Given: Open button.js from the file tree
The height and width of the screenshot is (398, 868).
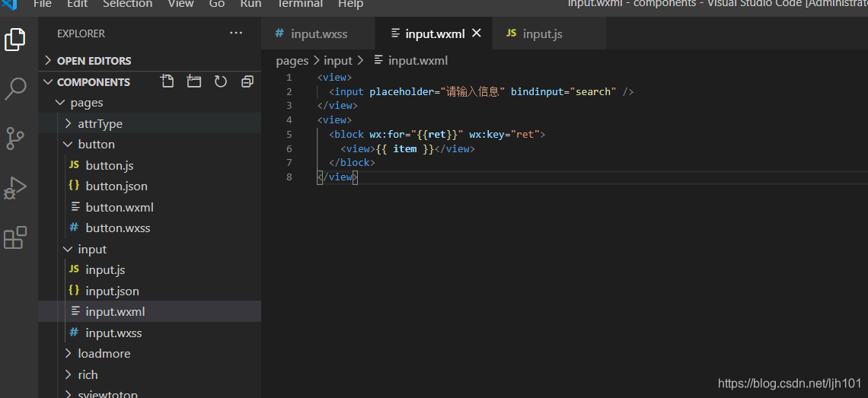Looking at the screenshot, I should click(x=110, y=165).
